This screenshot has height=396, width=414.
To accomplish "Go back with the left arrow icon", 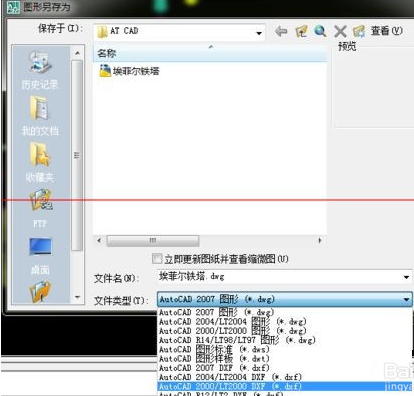I will pyautogui.click(x=281, y=31).
